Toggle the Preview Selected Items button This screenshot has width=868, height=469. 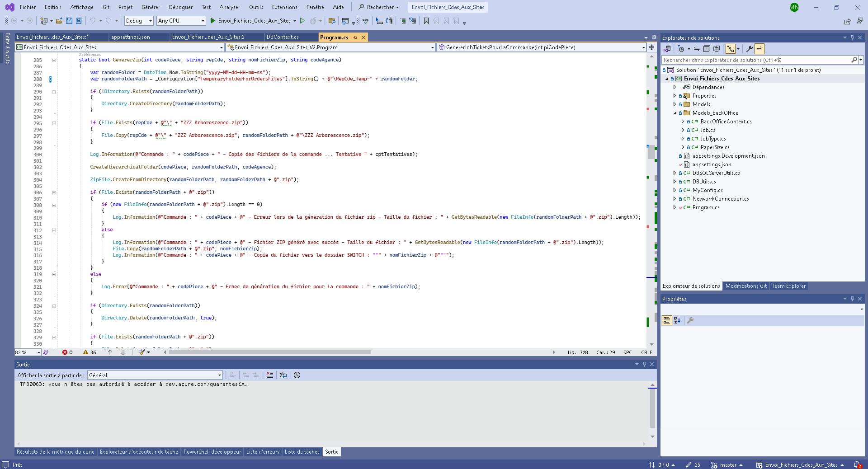click(x=759, y=49)
